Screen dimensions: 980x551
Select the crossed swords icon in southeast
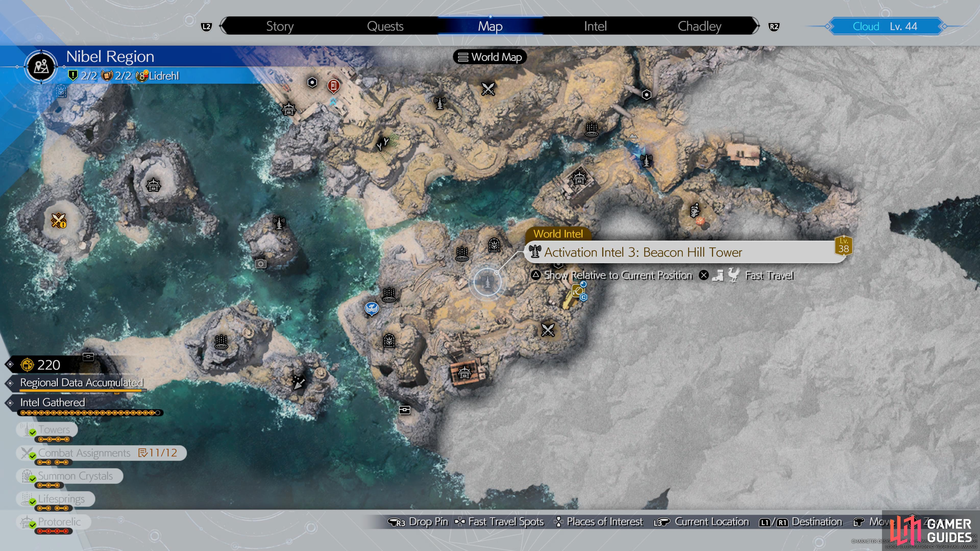(x=548, y=330)
